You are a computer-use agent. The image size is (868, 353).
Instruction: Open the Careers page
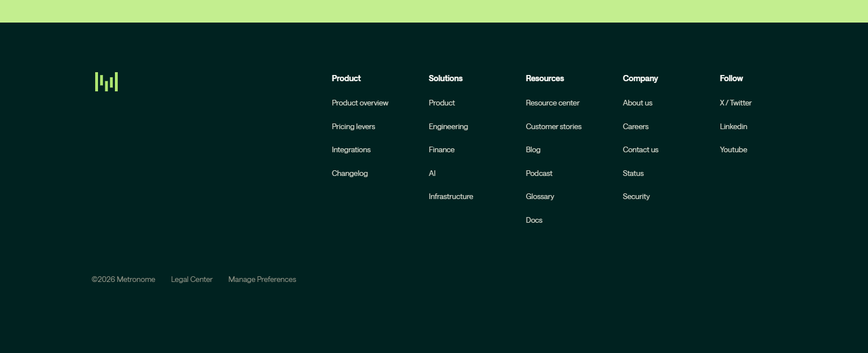635,126
